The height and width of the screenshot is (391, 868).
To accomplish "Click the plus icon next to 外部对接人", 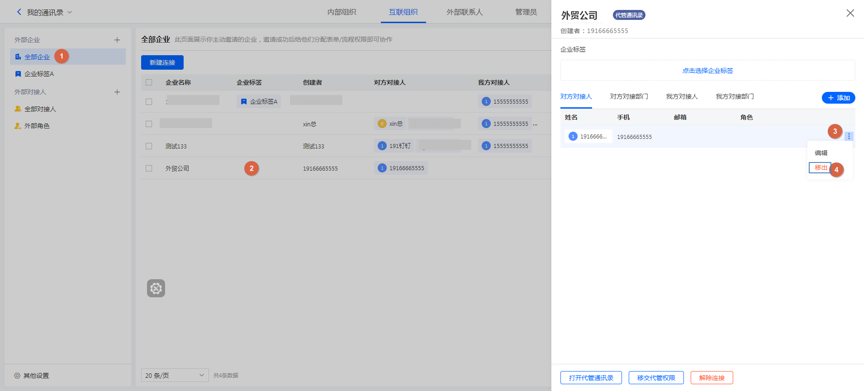I will pos(117,92).
